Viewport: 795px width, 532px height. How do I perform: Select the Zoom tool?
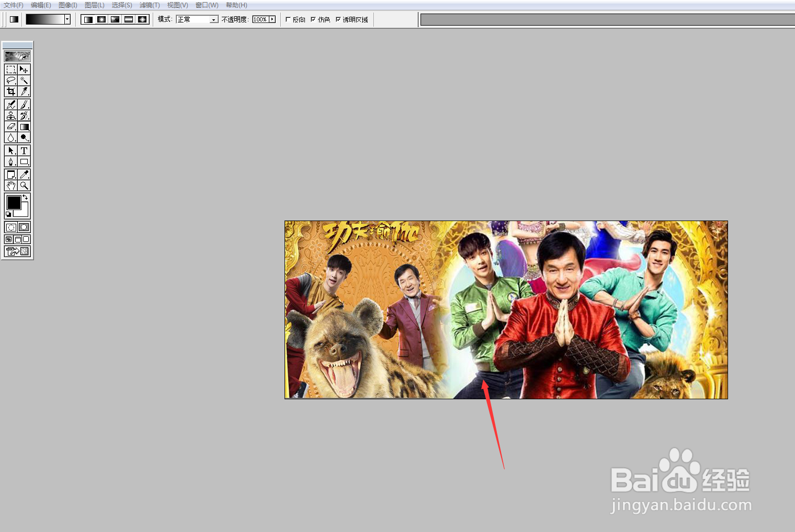[x=24, y=186]
